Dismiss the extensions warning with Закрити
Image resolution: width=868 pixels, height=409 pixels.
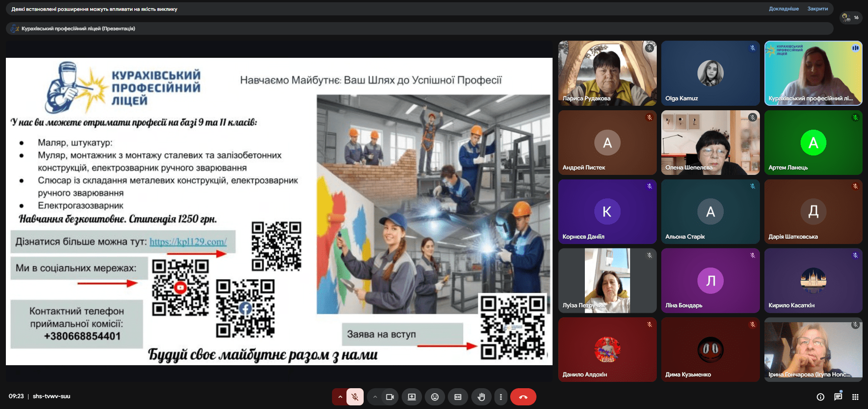coord(818,9)
